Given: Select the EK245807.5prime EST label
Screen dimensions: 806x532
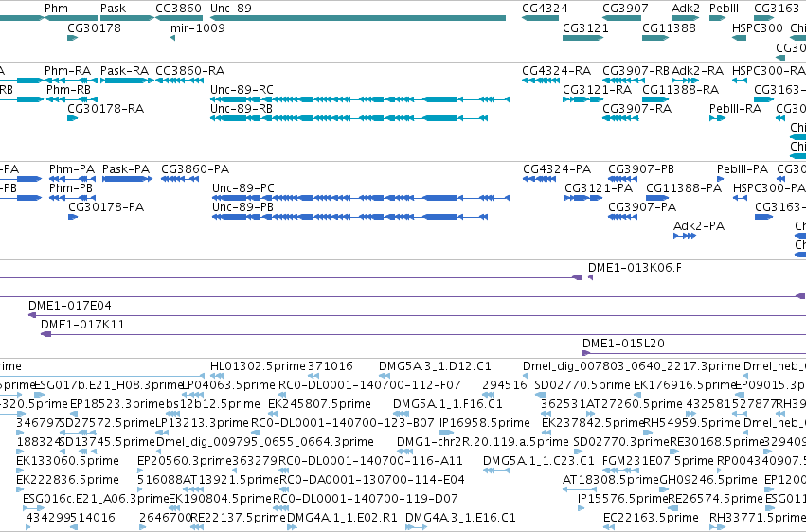Looking at the screenshot, I should pyautogui.click(x=319, y=404).
